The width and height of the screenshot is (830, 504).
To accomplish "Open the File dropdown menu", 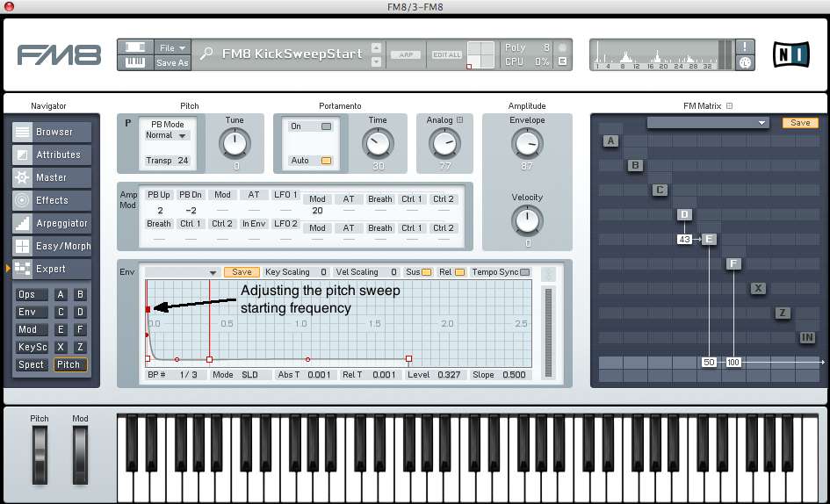I will click(172, 47).
